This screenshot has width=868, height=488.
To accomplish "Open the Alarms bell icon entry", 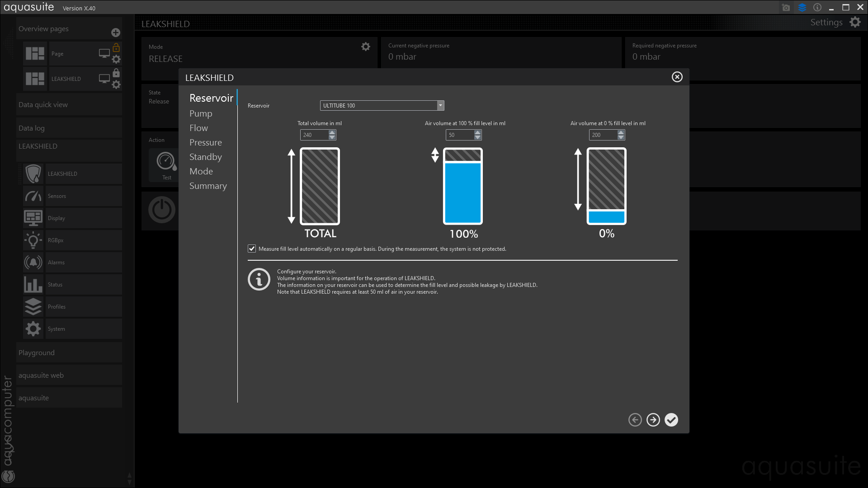I will tap(33, 262).
